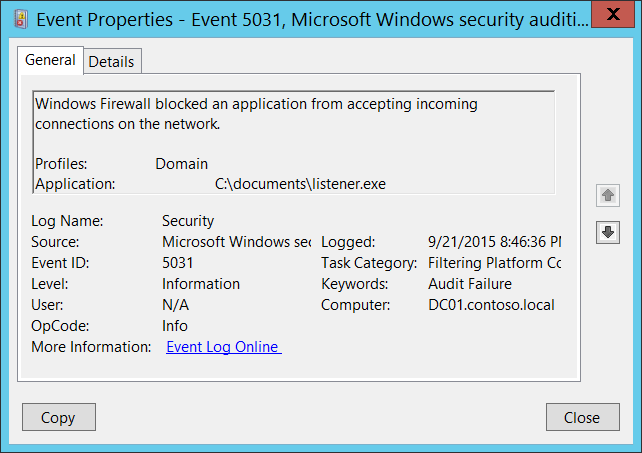The image size is (642, 453).
Task: Go to next event with down arrow
Action: point(607,232)
